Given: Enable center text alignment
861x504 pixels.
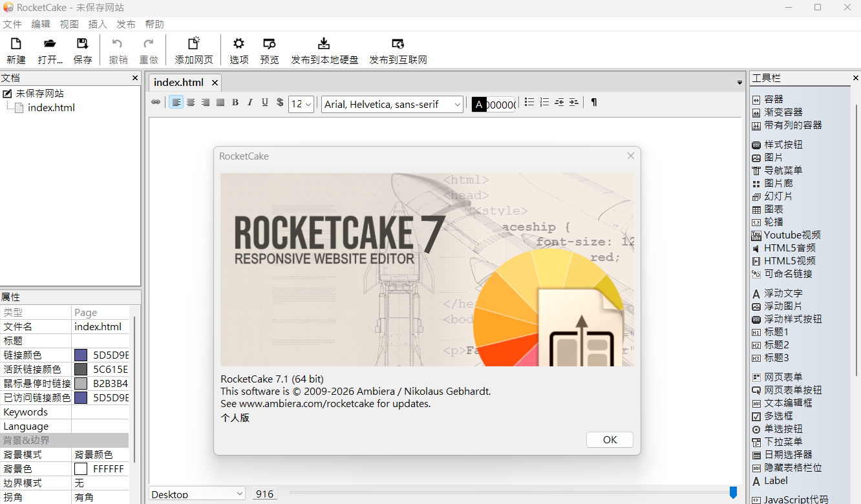Looking at the screenshot, I should pos(191,103).
